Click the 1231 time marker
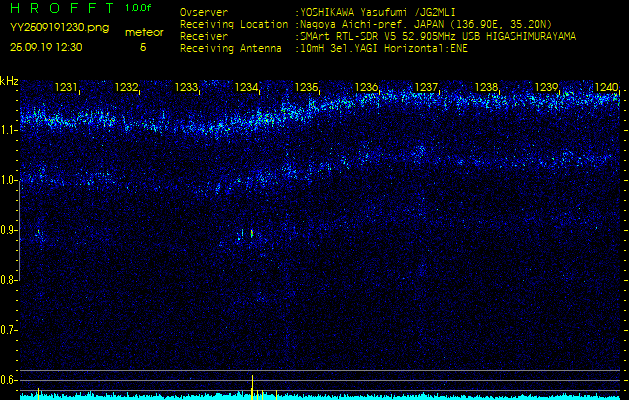This screenshot has height=400, width=629. click(67, 88)
